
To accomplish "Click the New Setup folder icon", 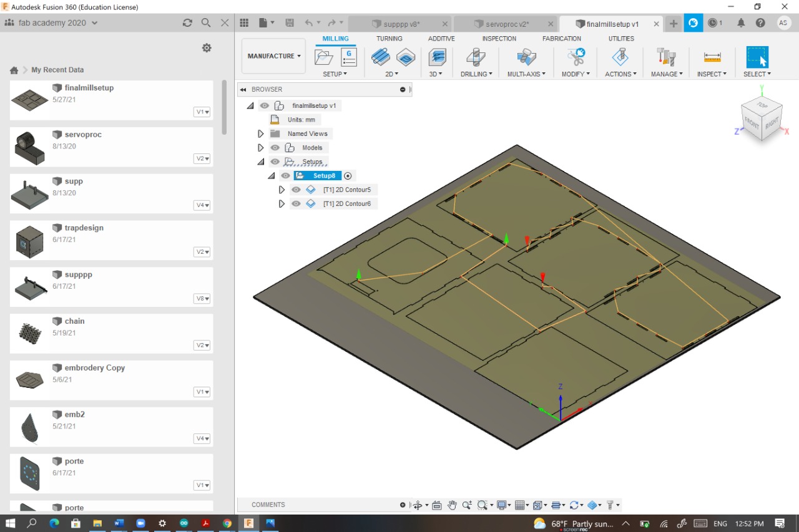I will point(324,57).
